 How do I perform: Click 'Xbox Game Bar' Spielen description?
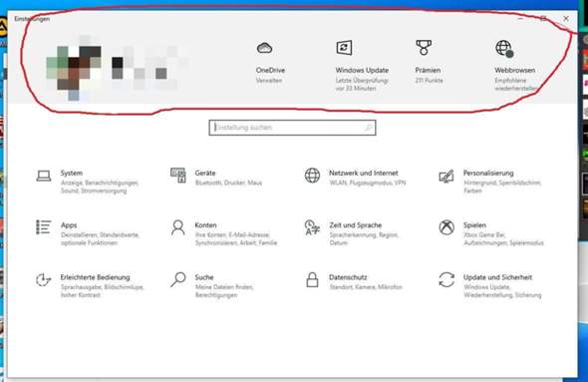click(484, 235)
